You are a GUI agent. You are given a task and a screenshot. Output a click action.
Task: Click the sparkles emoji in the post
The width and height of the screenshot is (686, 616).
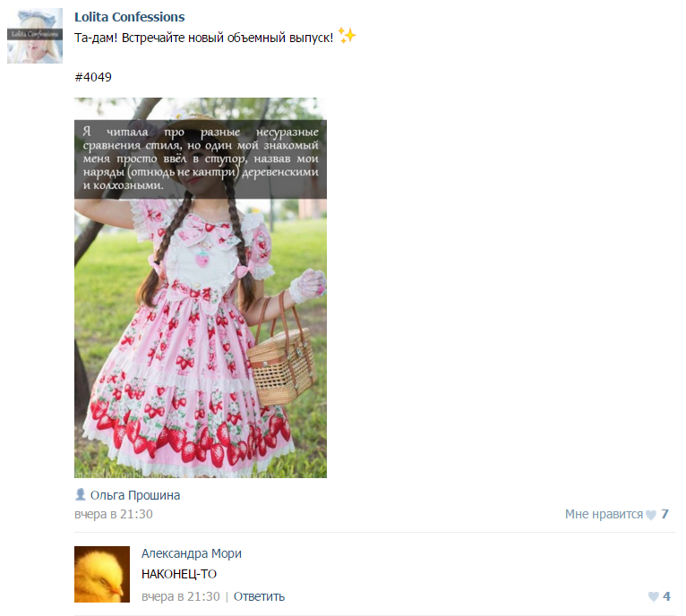coord(347,36)
